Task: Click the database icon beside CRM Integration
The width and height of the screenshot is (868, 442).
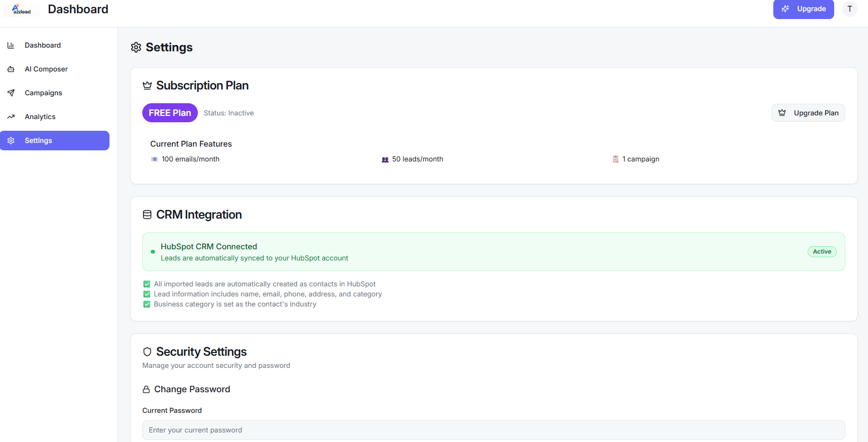Action: pyautogui.click(x=147, y=215)
